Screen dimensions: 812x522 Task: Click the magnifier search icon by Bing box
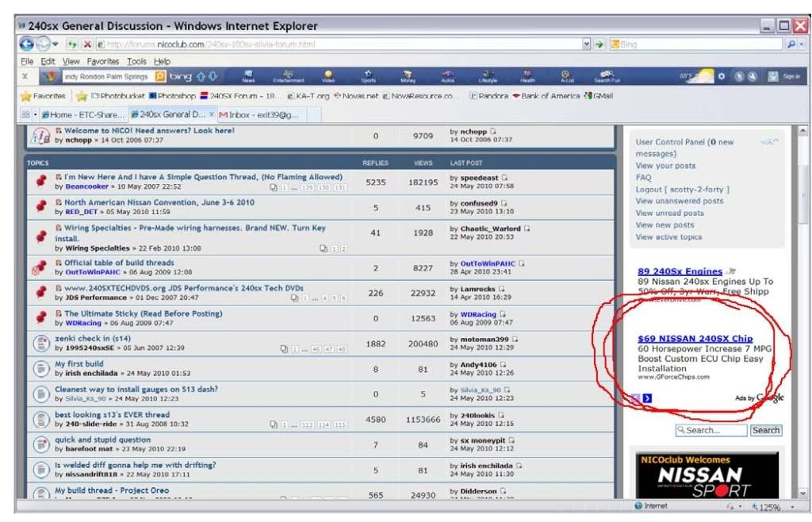tap(791, 44)
